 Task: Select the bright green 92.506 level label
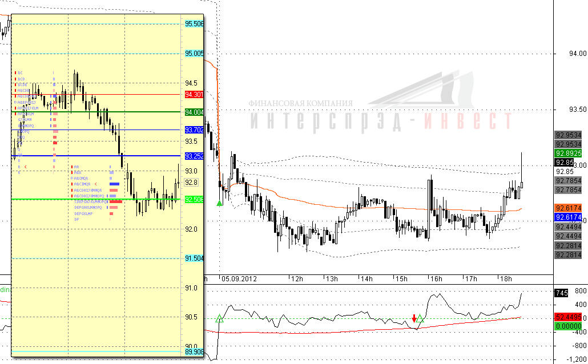pos(194,200)
